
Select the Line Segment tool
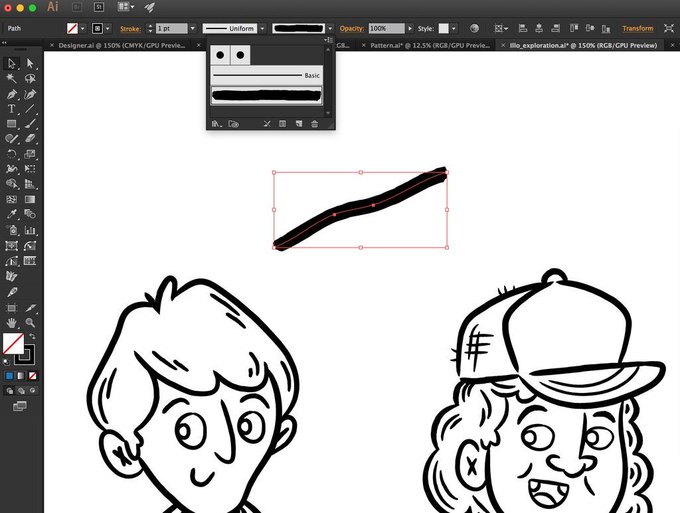click(30, 109)
